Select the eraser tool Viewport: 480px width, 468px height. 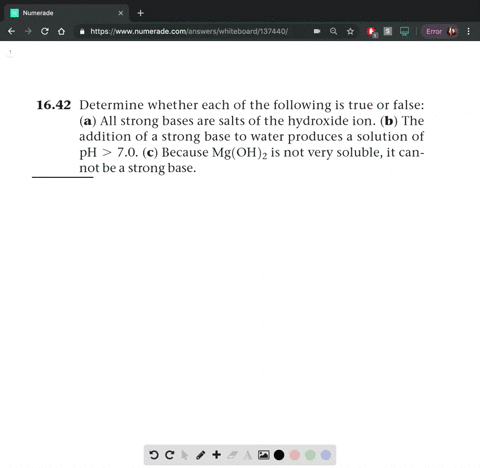[232, 455]
